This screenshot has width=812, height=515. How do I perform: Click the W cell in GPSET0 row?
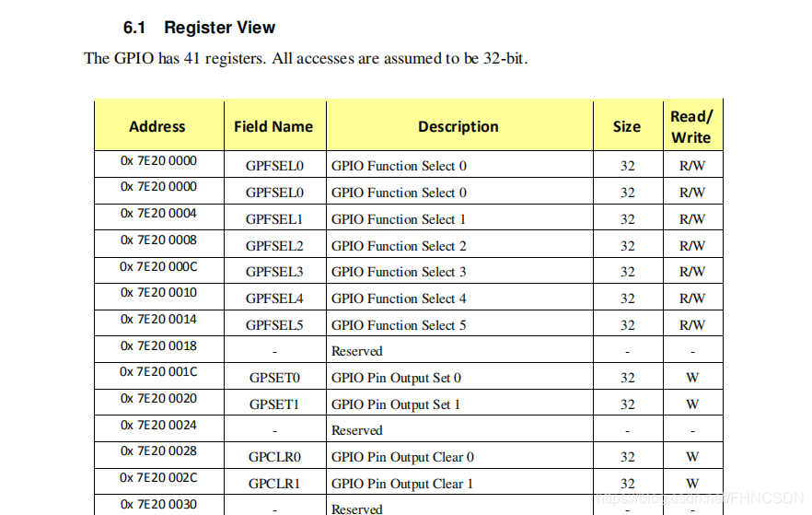(692, 378)
